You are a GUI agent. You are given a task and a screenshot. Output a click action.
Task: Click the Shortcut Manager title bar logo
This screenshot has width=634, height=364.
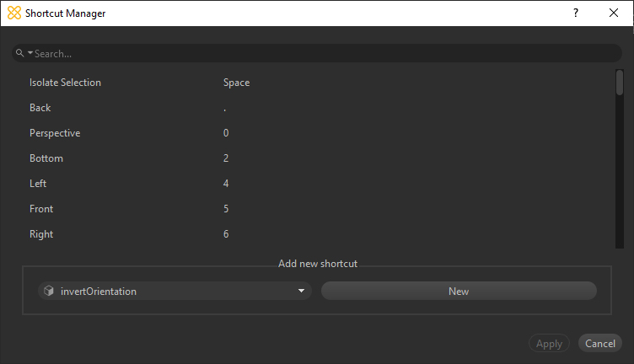pos(13,13)
